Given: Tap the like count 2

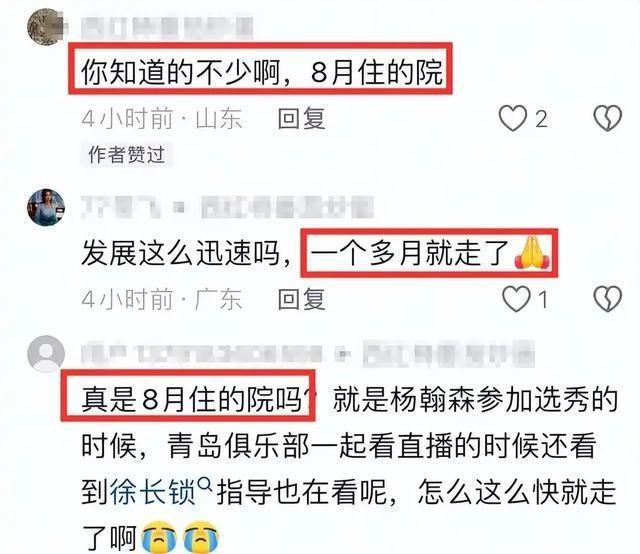Looking at the screenshot, I should point(541,119).
